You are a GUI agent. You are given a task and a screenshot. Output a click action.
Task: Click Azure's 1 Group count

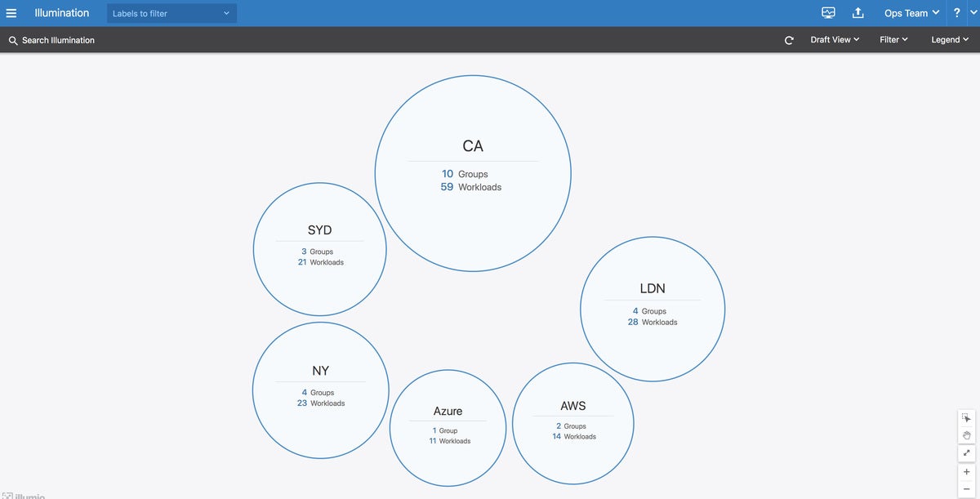445,430
